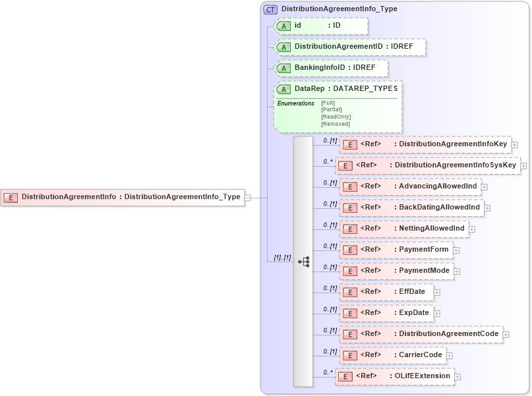Viewport: 532px width, 396px height.
Task: Select the Full enumeration value
Action: 328,103
